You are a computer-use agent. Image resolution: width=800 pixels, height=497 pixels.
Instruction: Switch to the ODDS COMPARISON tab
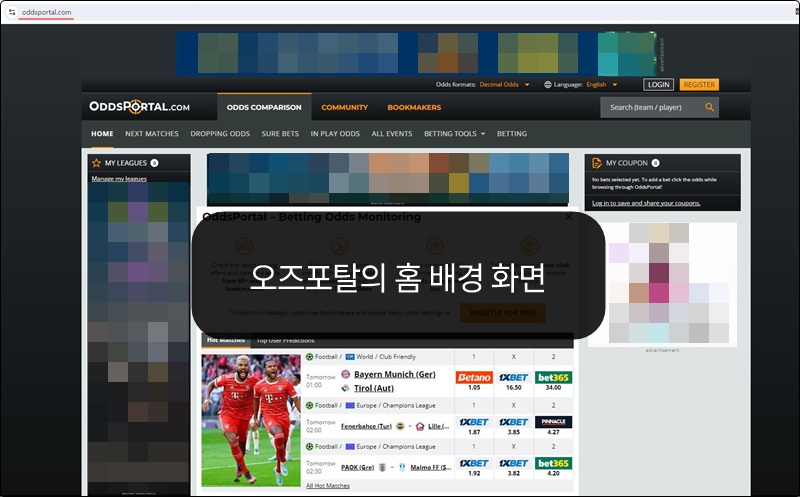click(264, 107)
